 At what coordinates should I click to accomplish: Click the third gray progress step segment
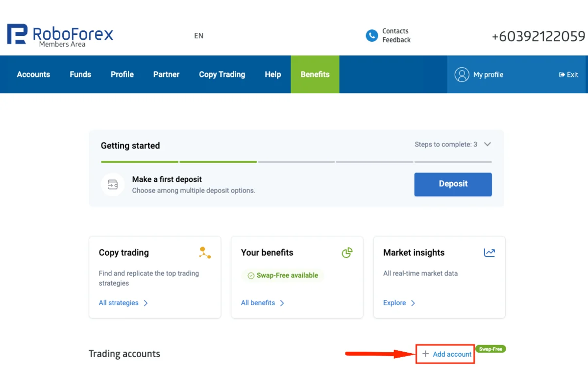[296, 162]
